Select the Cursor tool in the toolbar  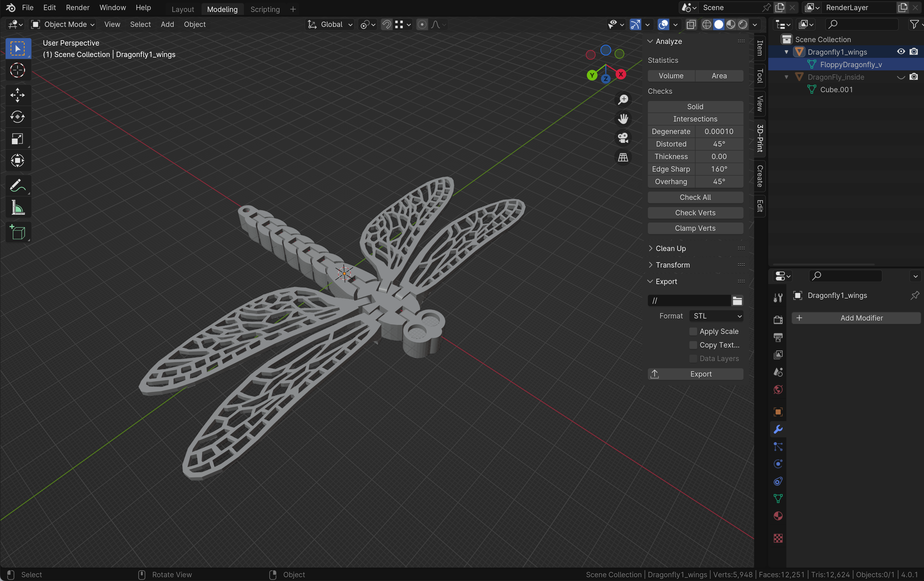point(17,70)
